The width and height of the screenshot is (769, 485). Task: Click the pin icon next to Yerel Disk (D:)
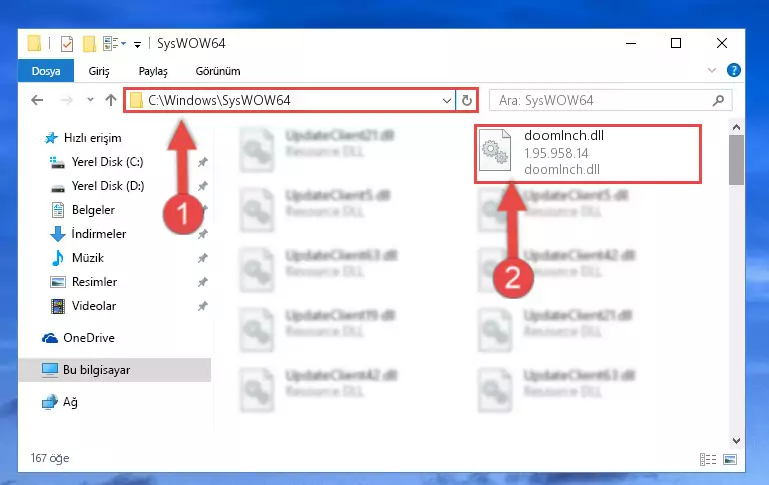202,186
